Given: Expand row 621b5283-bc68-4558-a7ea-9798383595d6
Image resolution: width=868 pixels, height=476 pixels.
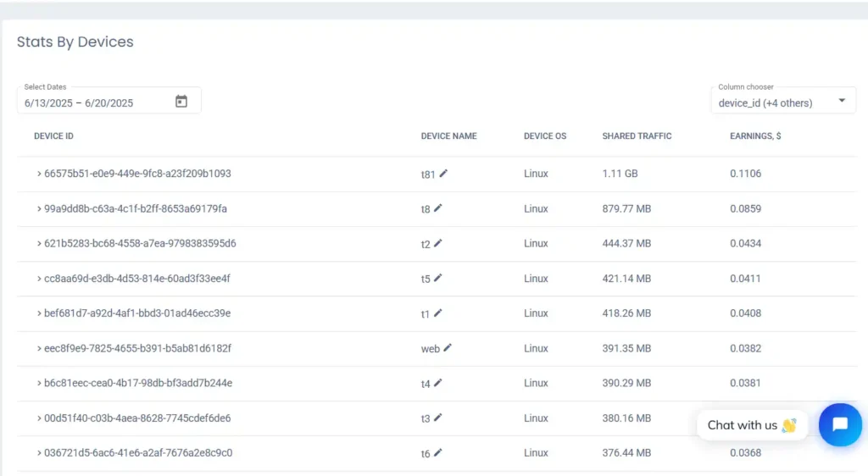Looking at the screenshot, I should tap(39, 243).
